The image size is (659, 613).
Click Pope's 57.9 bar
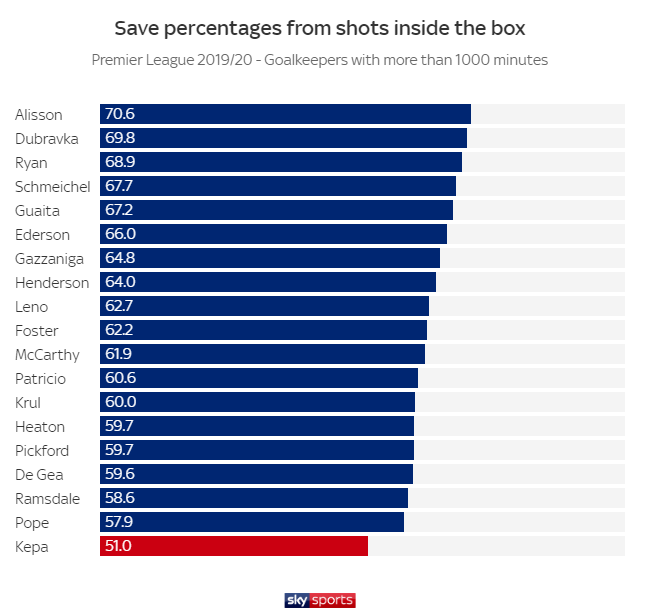252,522
